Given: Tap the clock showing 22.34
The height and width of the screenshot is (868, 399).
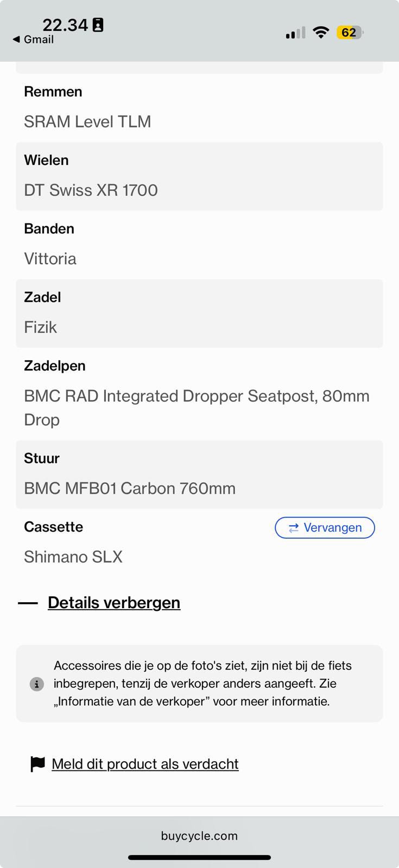Looking at the screenshot, I should 65,25.
